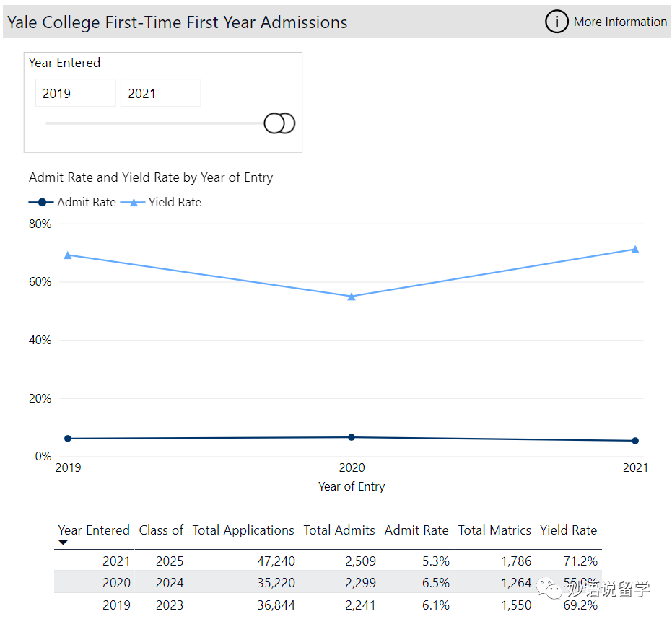Select Total Matrics cell 1,786
This screenshot has height=619, width=672.
click(x=516, y=561)
